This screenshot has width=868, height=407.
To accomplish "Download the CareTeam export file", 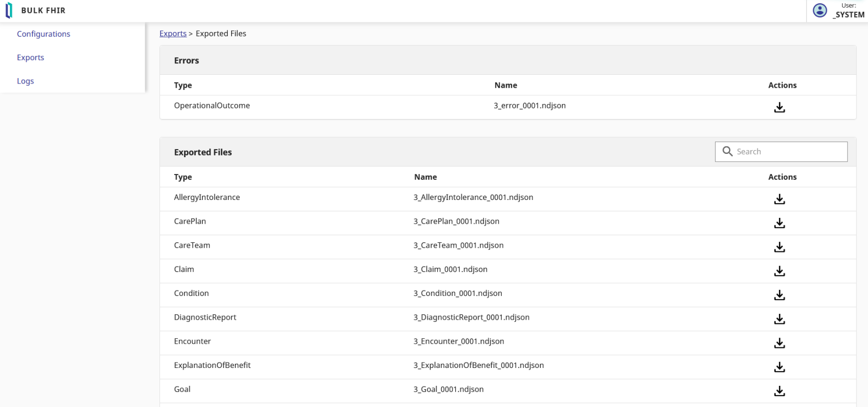I will pyautogui.click(x=780, y=247).
